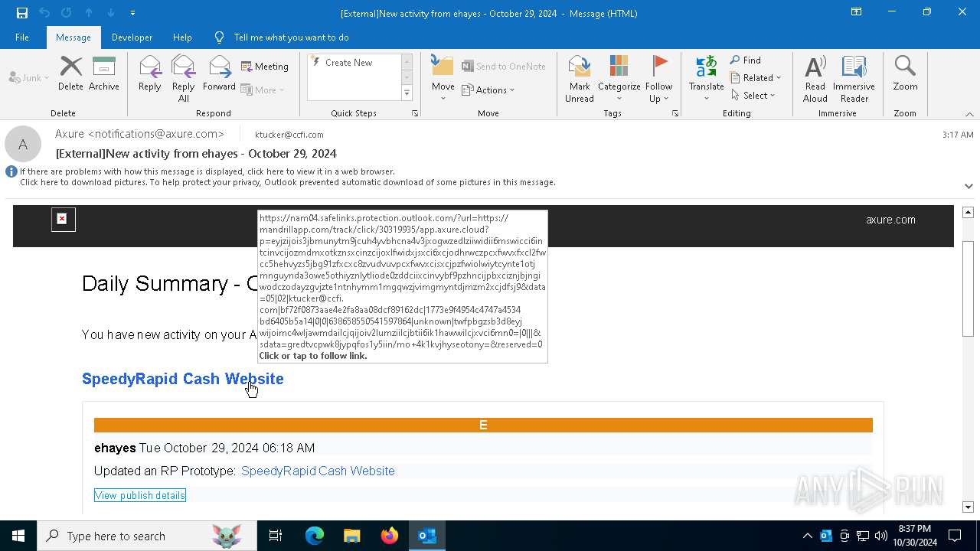Open the More respond options dropdown
The width and height of the screenshot is (980, 551).
coord(263,90)
